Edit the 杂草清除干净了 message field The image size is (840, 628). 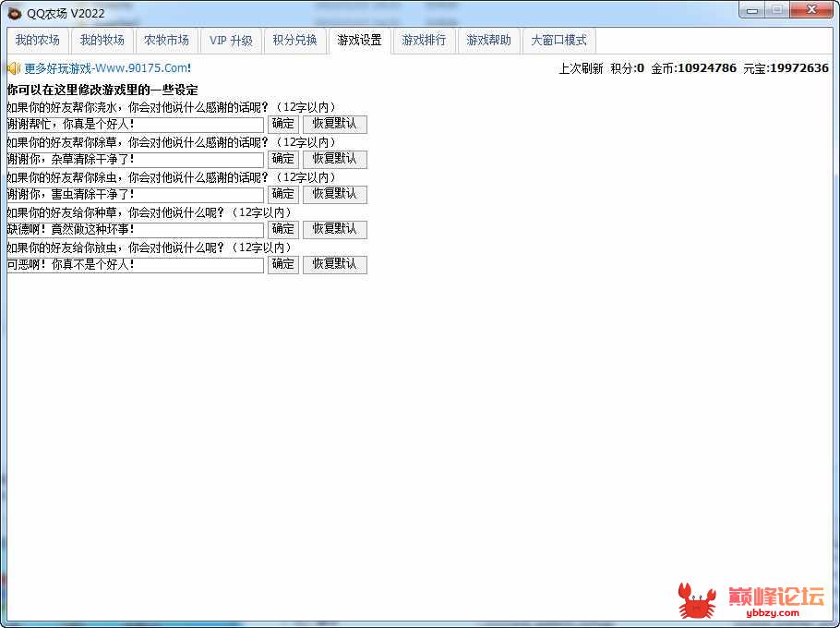pos(135,160)
